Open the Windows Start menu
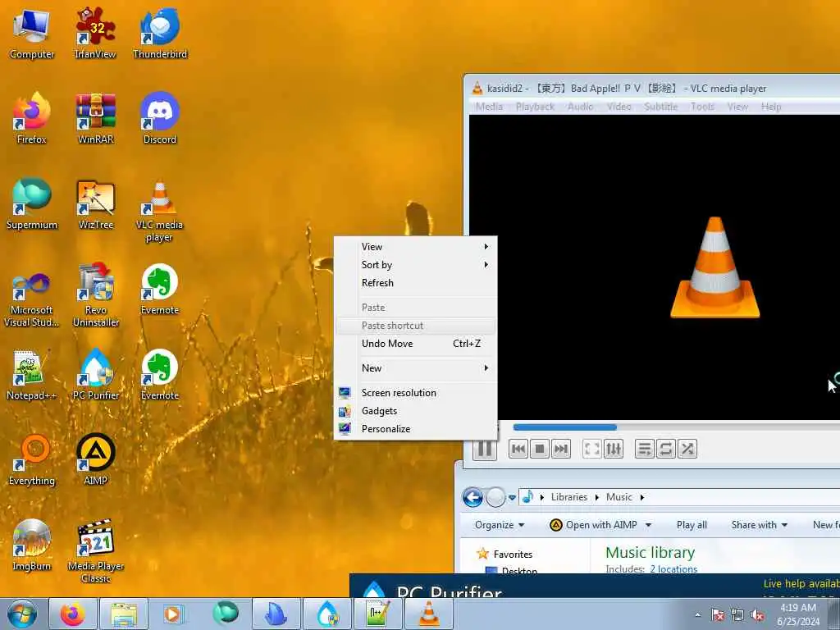This screenshot has width=840, height=630. click(21, 614)
